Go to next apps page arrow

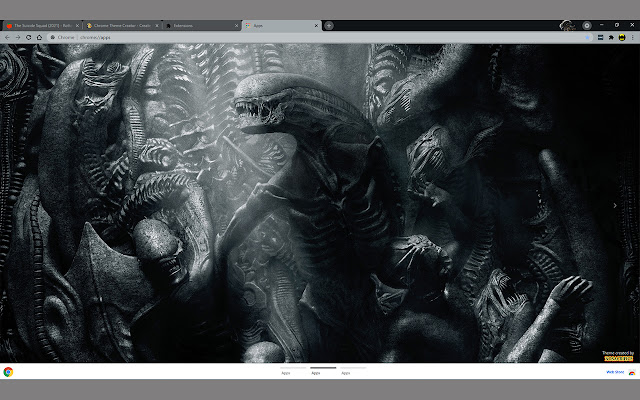pos(615,205)
